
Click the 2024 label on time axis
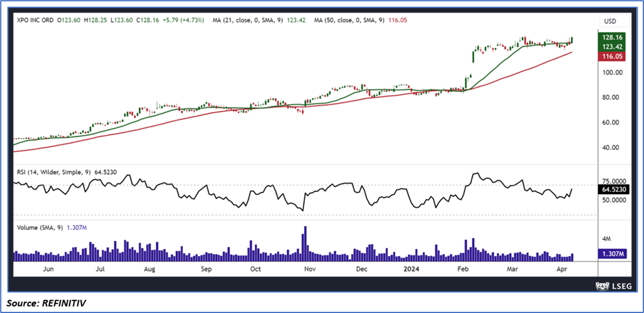pyautogui.click(x=411, y=269)
